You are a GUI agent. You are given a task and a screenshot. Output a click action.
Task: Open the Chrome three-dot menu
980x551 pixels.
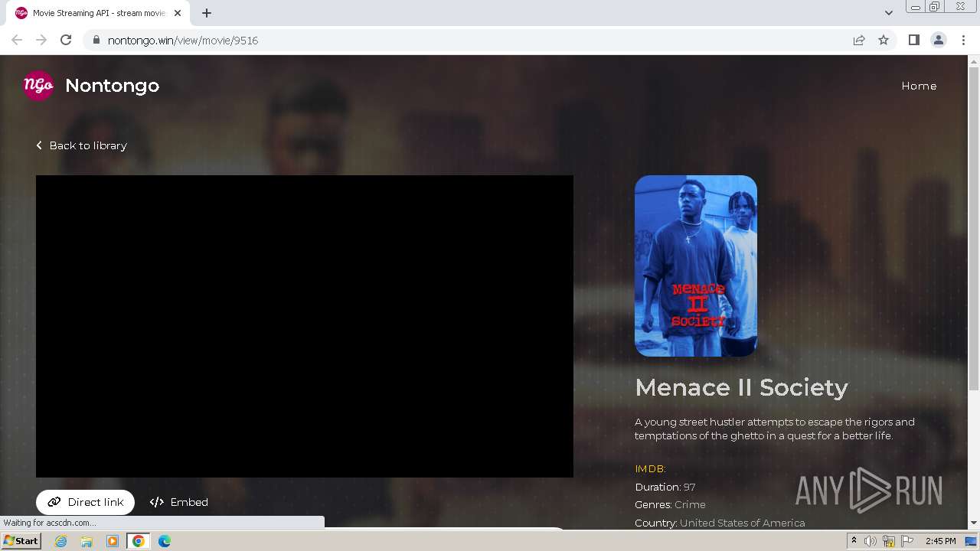click(x=963, y=40)
